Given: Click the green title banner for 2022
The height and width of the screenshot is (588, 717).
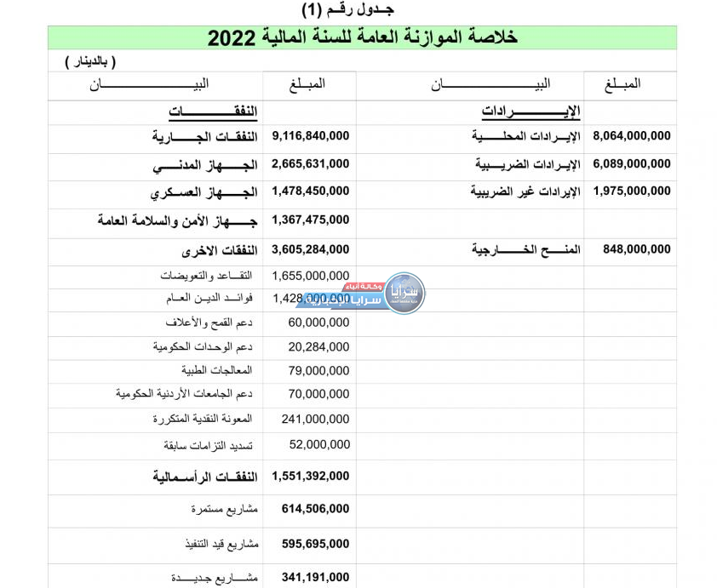Looking at the screenshot, I should [x=362, y=38].
